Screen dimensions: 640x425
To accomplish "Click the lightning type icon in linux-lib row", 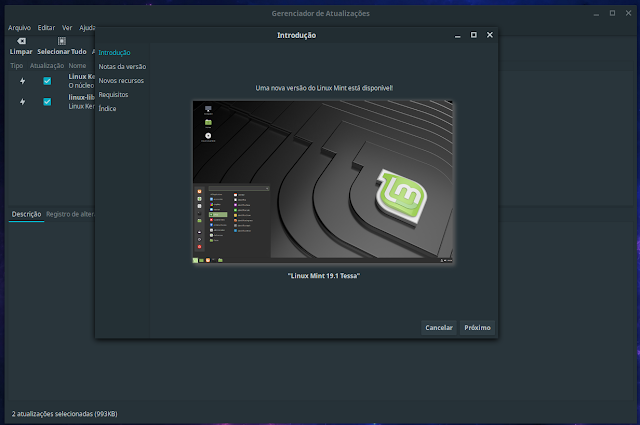I will [22, 102].
